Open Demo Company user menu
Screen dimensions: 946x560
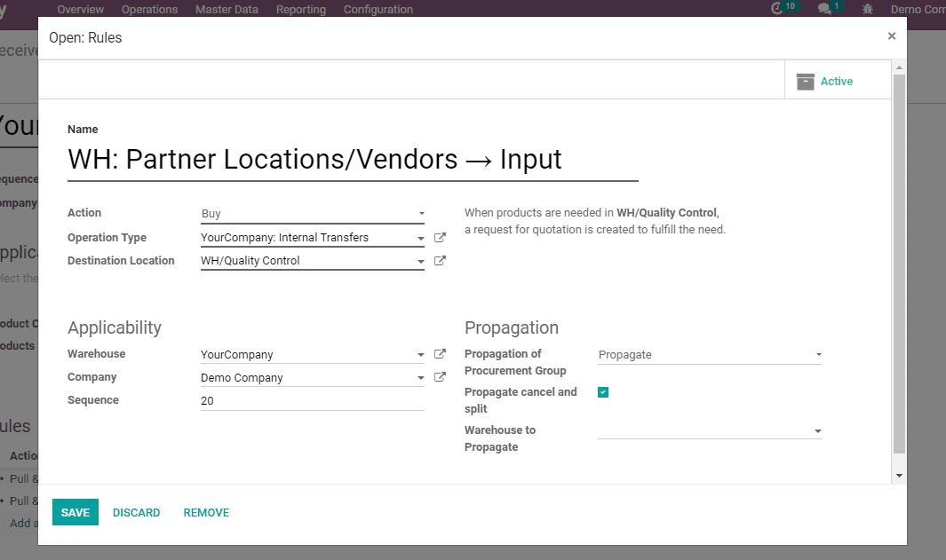pyautogui.click(x=918, y=9)
